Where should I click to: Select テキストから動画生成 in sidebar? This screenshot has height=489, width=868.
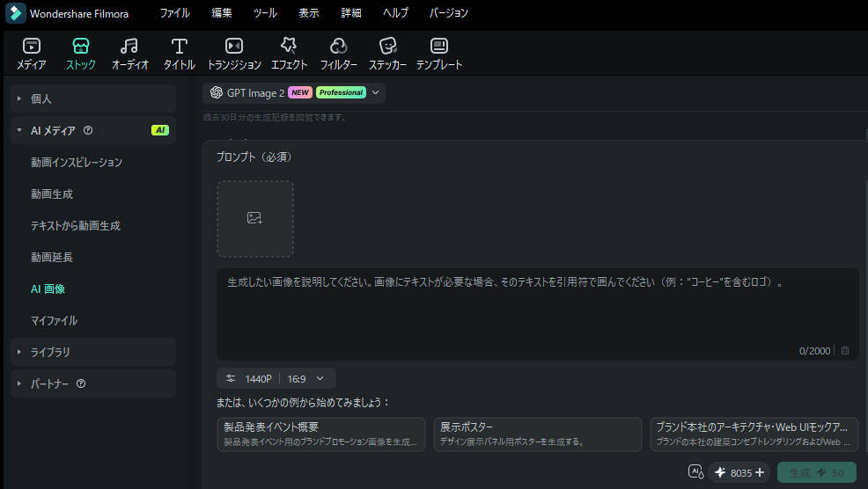click(76, 226)
